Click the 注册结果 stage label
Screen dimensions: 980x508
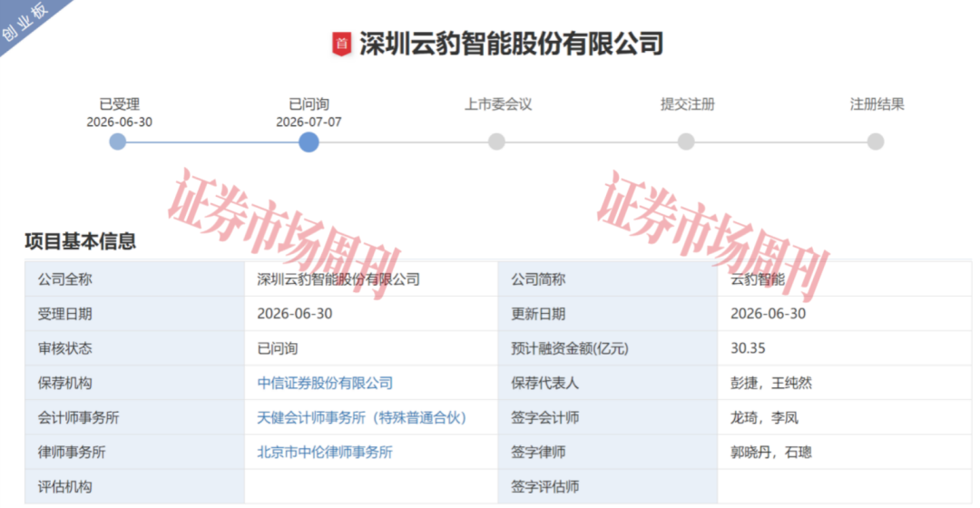[877, 104]
